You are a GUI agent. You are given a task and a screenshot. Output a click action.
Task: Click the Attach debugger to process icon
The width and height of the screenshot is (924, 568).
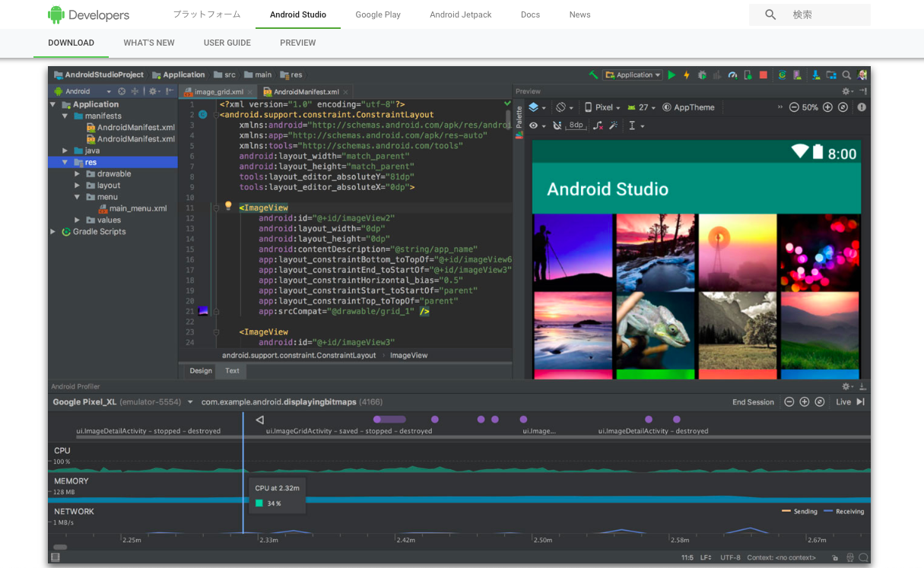(x=748, y=75)
